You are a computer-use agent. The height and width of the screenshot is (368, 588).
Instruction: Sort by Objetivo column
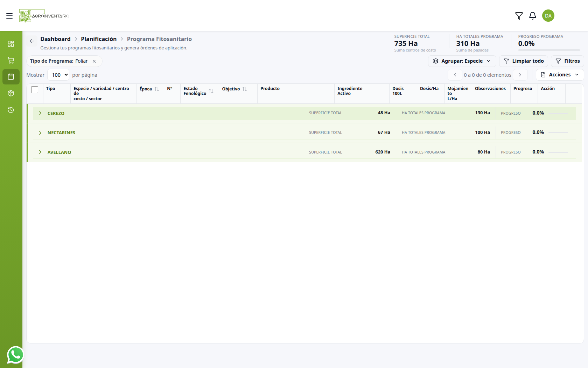tap(245, 89)
